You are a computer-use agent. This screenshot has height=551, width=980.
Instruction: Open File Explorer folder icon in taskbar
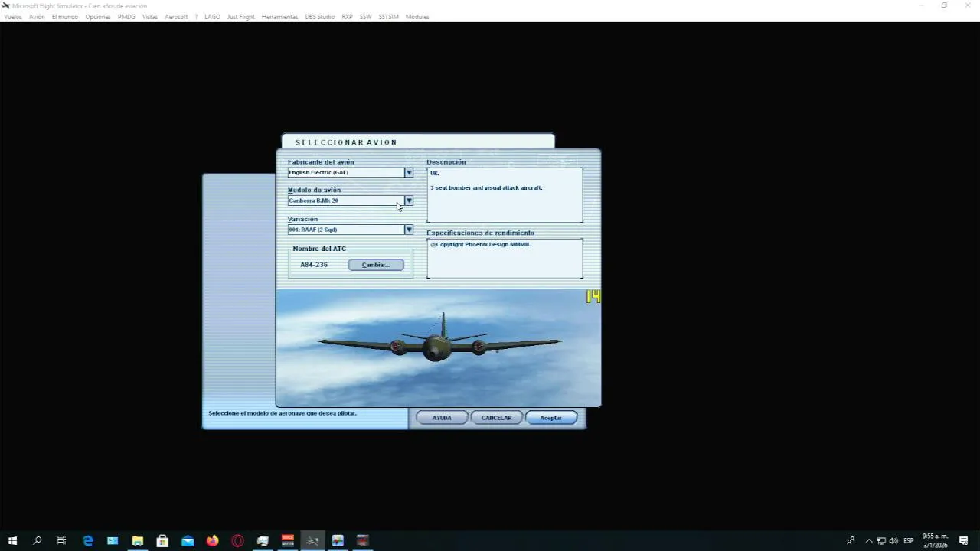tap(138, 541)
